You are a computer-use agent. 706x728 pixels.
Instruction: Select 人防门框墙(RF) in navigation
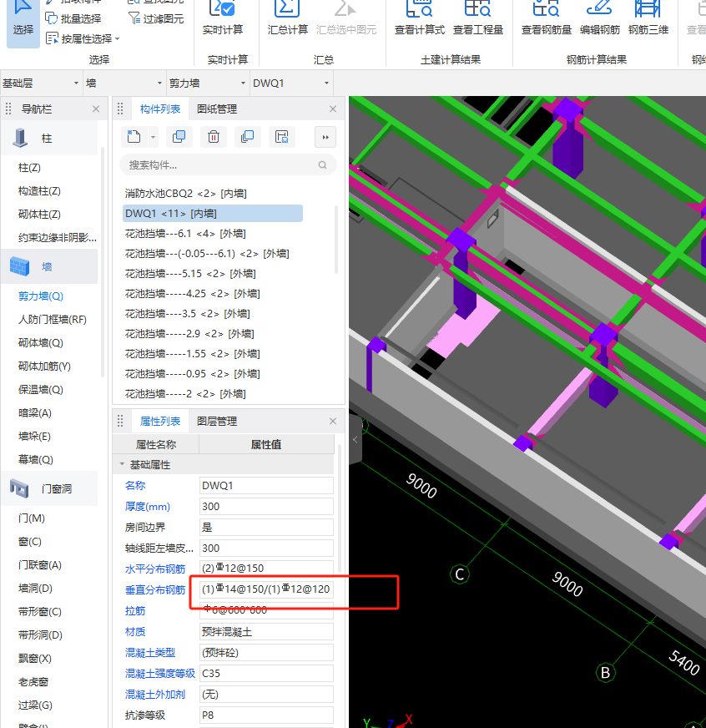[x=53, y=320]
